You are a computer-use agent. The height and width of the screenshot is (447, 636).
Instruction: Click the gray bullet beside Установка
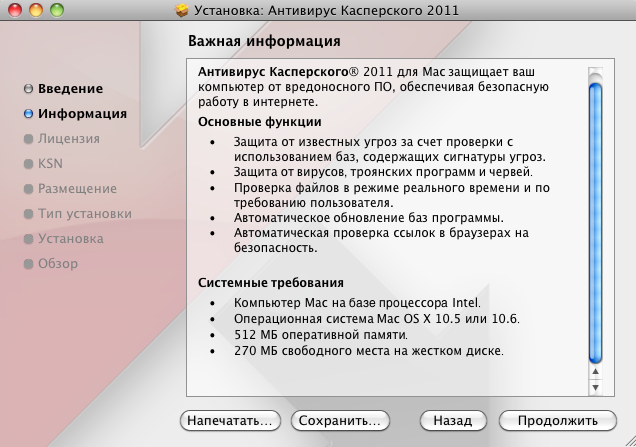click(28, 239)
